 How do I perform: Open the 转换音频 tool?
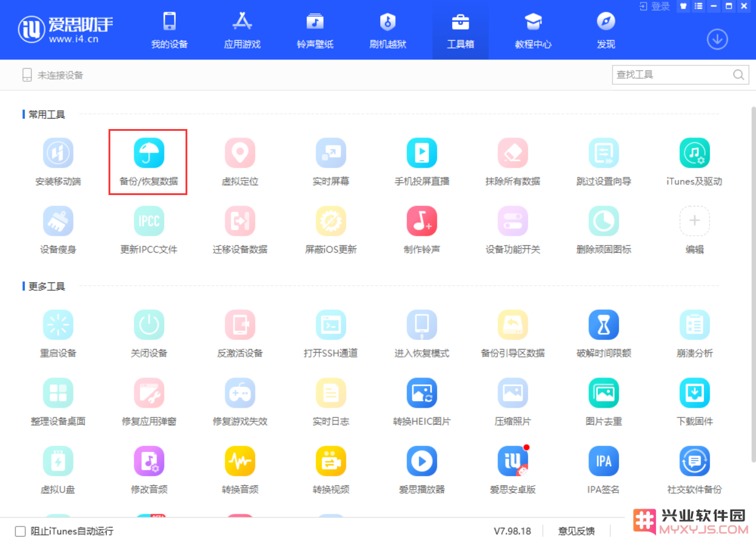tap(240, 469)
